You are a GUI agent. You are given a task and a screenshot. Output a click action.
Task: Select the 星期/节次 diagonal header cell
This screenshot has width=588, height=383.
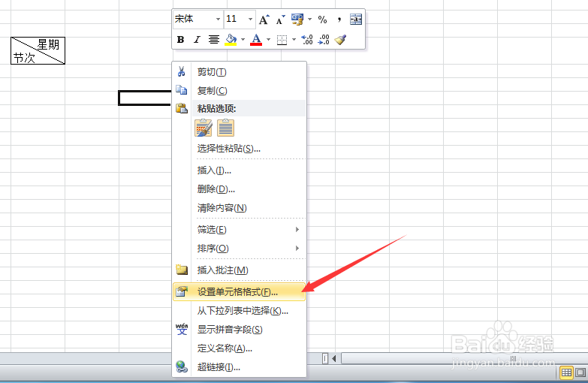point(38,50)
